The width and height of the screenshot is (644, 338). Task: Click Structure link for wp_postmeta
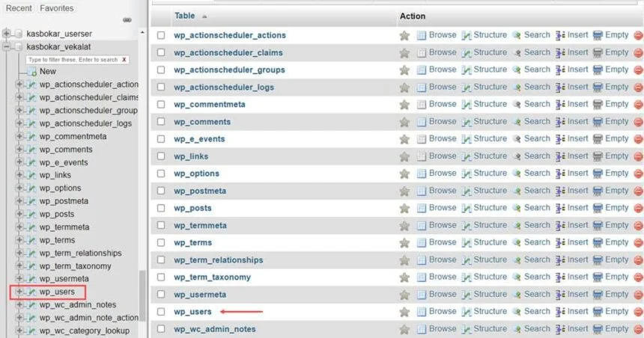pos(490,191)
